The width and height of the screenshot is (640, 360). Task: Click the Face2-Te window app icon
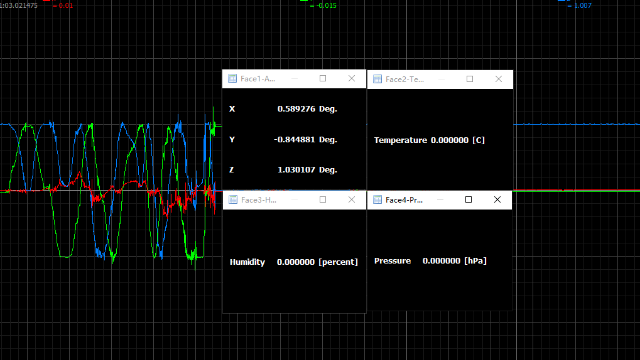378,79
